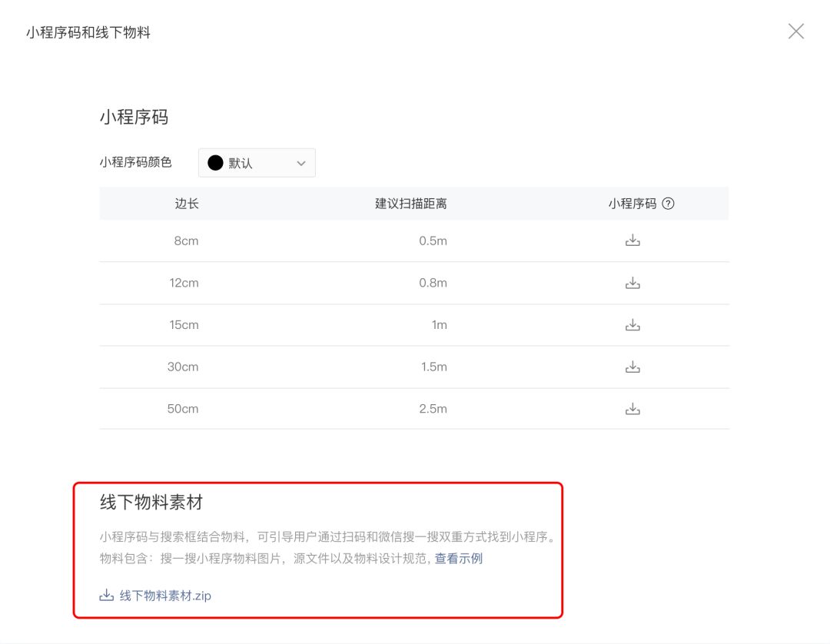The image size is (830, 644).
Task: Download the 30cm mini program code
Action: pos(632,367)
